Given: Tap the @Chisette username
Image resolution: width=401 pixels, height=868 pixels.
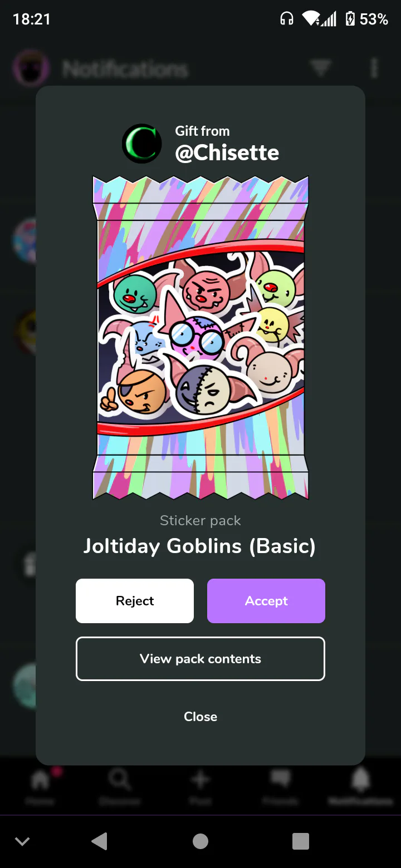Looking at the screenshot, I should click(x=227, y=152).
